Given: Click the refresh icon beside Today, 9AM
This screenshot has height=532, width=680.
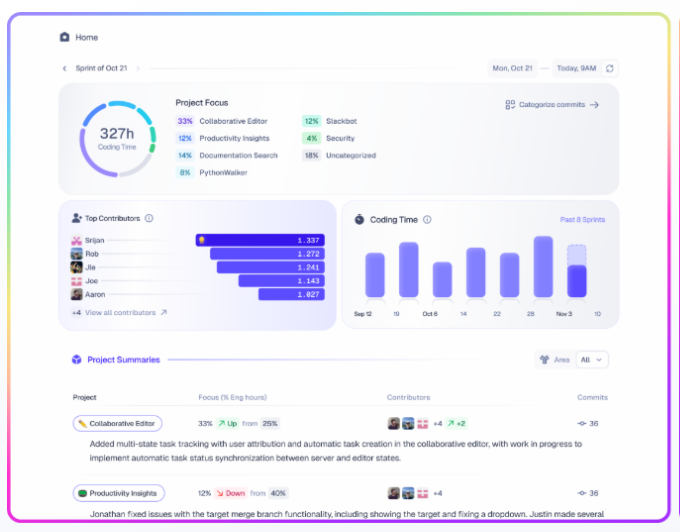Looking at the screenshot, I should pyautogui.click(x=611, y=68).
